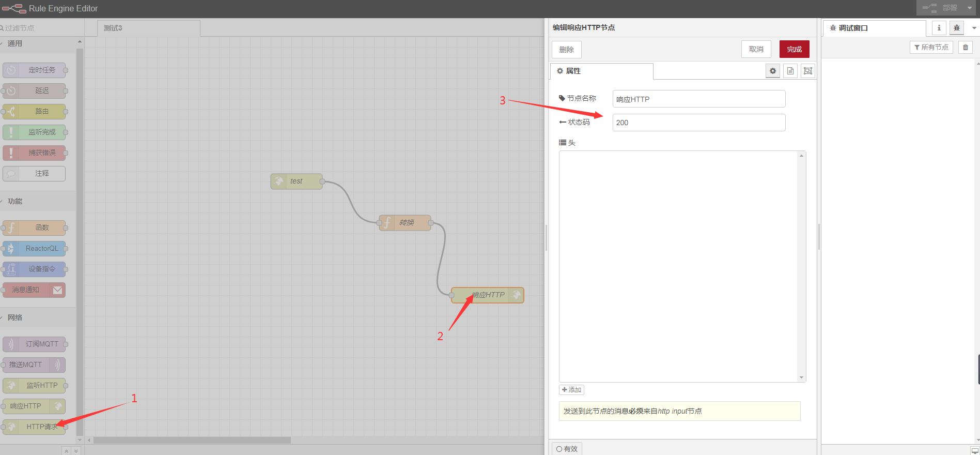The width and height of the screenshot is (980, 455).
Task: Select the 调试窗口 sidebar tab
Action: (x=874, y=28)
